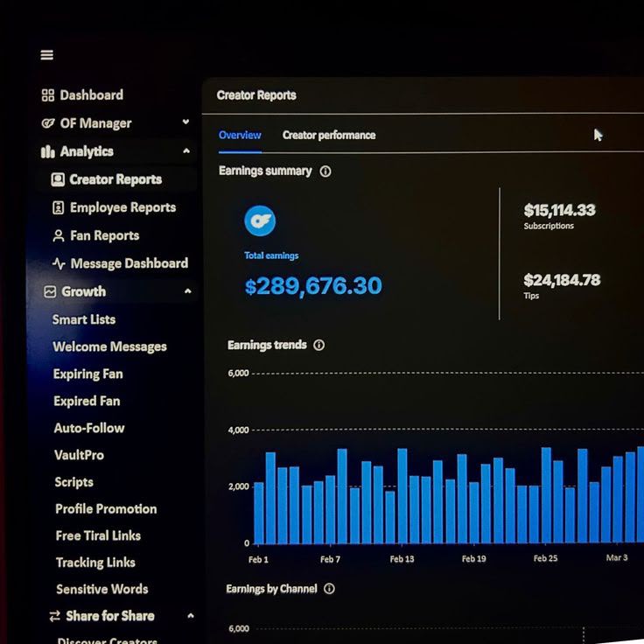Click the Earnings trends info icon
644x644 pixels.
coord(318,345)
